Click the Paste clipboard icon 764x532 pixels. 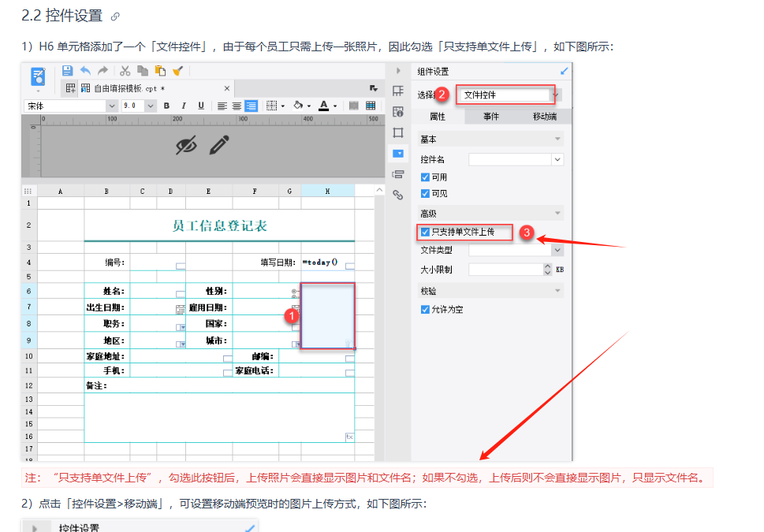(x=160, y=71)
